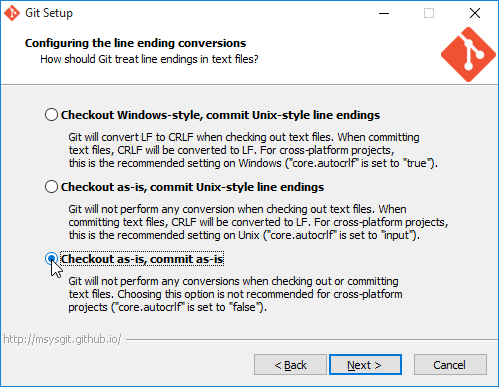Click 'How should Git treat line endings' subtitle
This screenshot has height=387, width=499.
click(149, 59)
